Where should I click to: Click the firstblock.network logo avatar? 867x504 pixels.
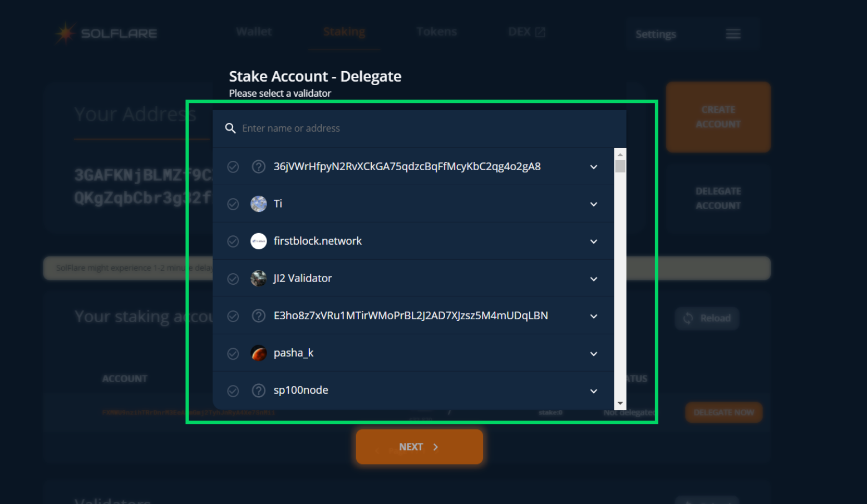[x=259, y=241]
